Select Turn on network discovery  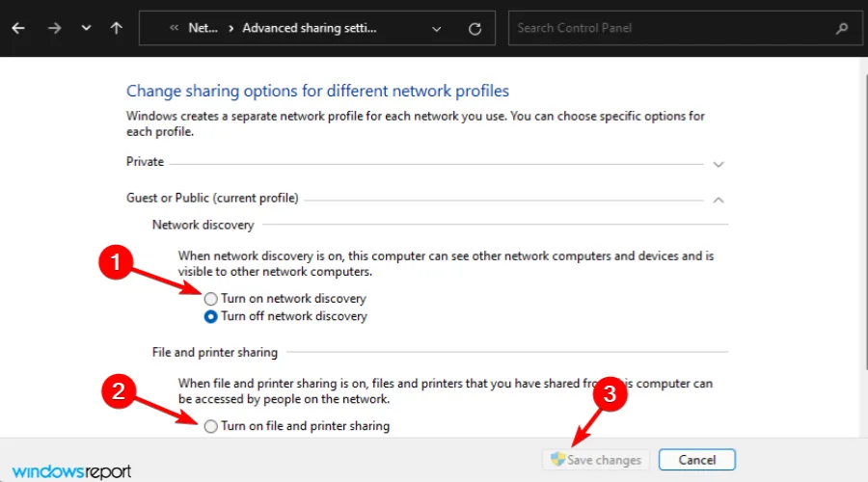tap(211, 299)
